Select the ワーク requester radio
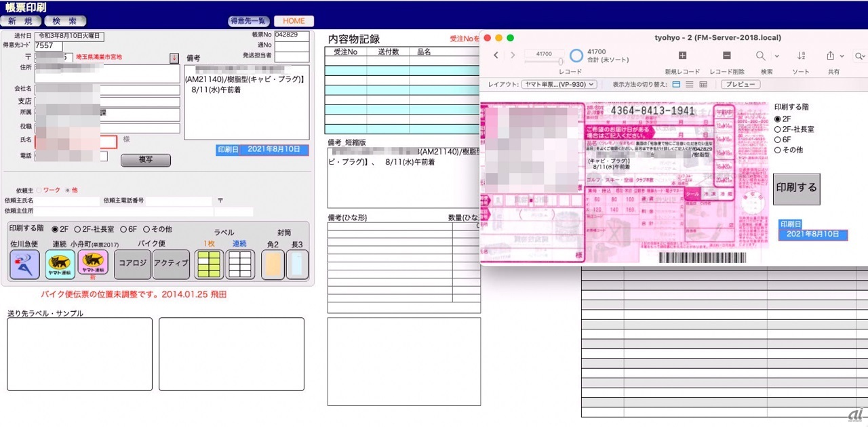Screen dimensions: 868x427 coord(38,190)
